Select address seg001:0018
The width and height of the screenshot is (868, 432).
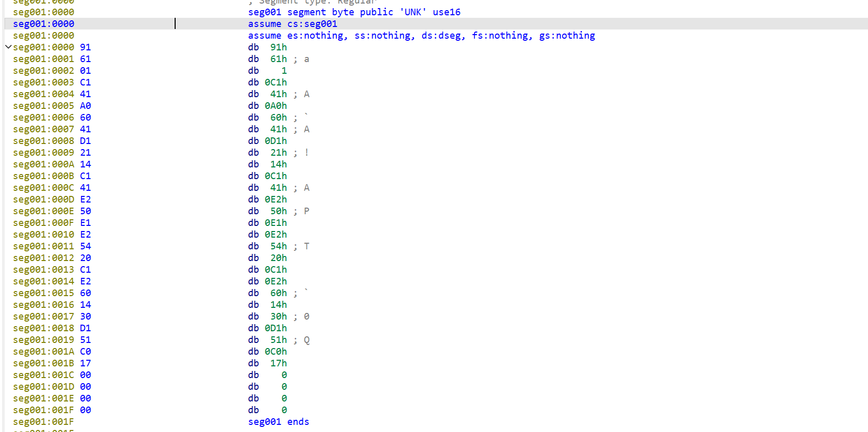pyautogui.click(x=44, y=328)
